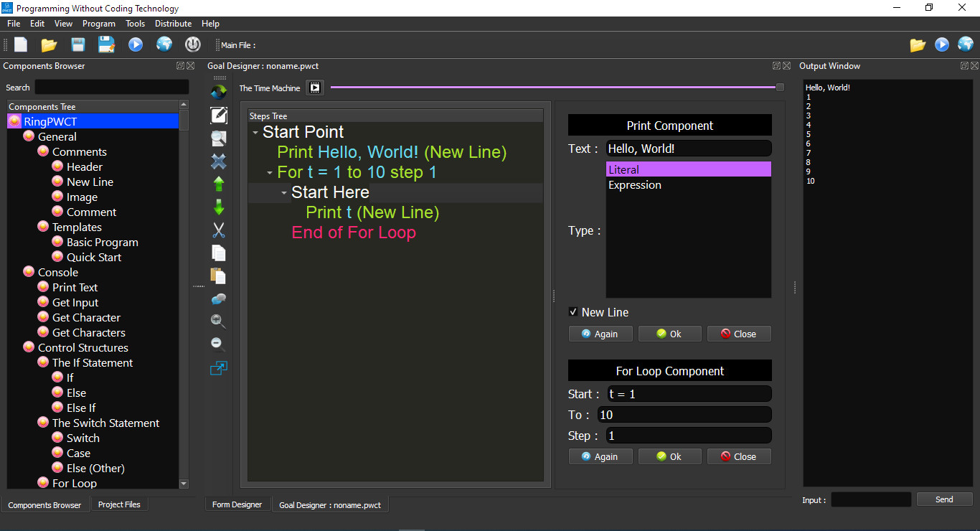The width and height of the screenshot is (980, 531).
Task: Run the program using the Run button
Action: click(136, 44)
